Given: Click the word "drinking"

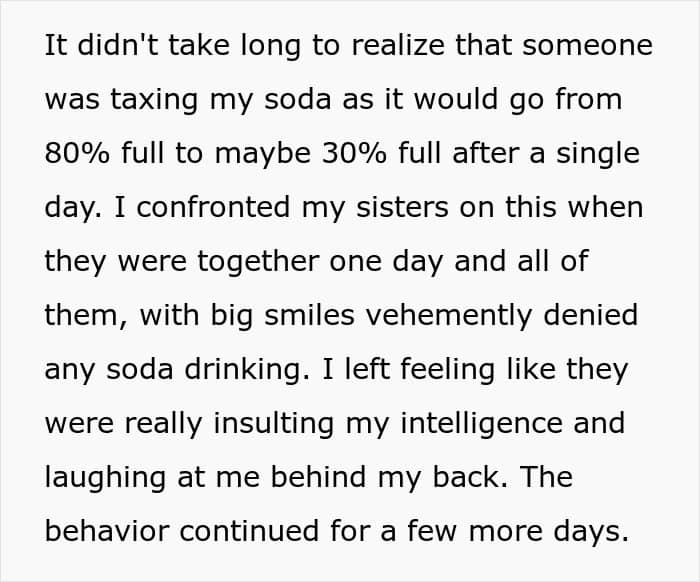Looking at the screenshot, I should (x=247, y=371).
